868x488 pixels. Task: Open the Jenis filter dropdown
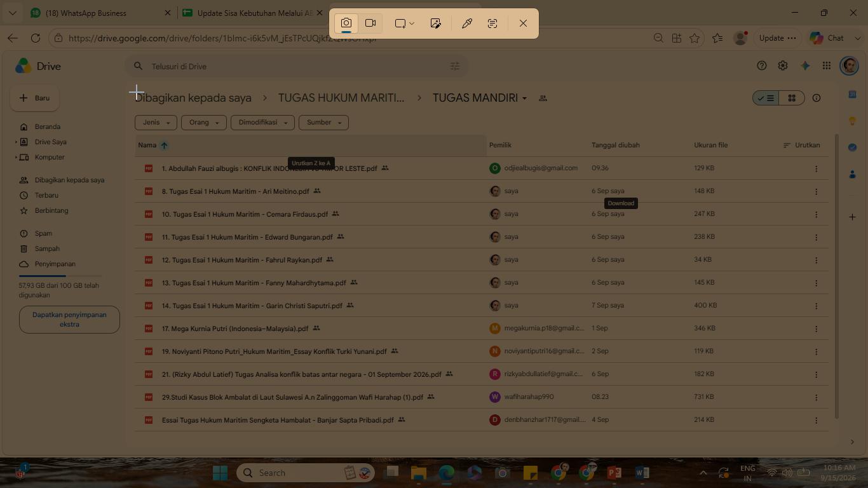pos(156,123)
